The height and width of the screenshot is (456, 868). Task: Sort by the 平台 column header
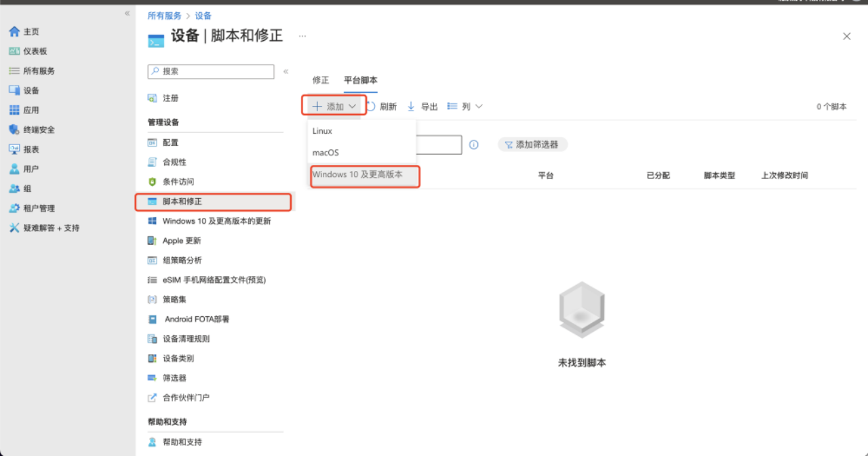point(546,175)
